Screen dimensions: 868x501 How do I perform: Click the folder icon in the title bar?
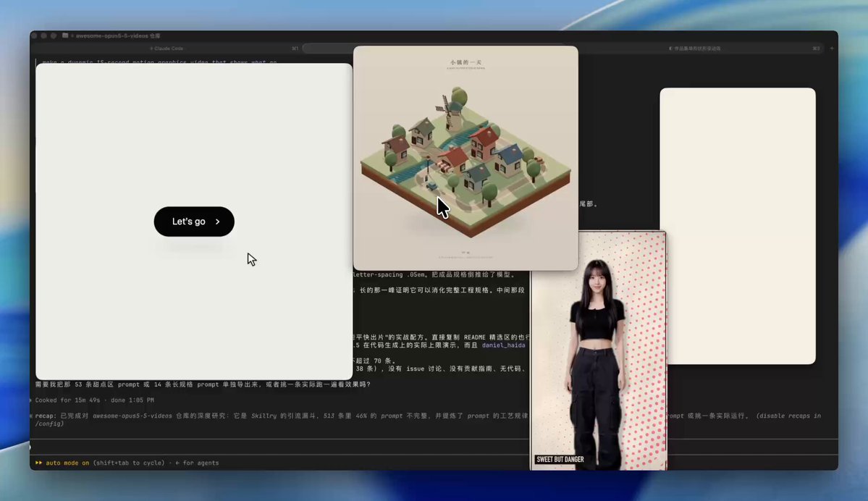(65, 35)
